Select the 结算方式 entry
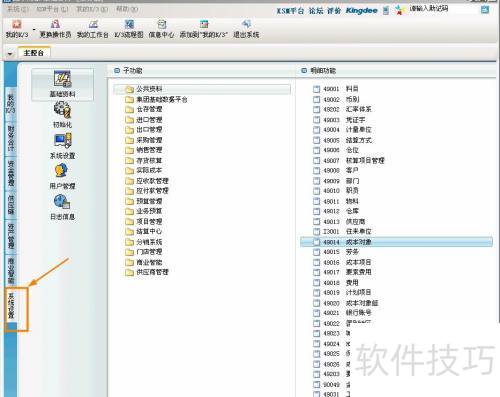The width and height of the screenshot is (500, 397). click(342, 140)
